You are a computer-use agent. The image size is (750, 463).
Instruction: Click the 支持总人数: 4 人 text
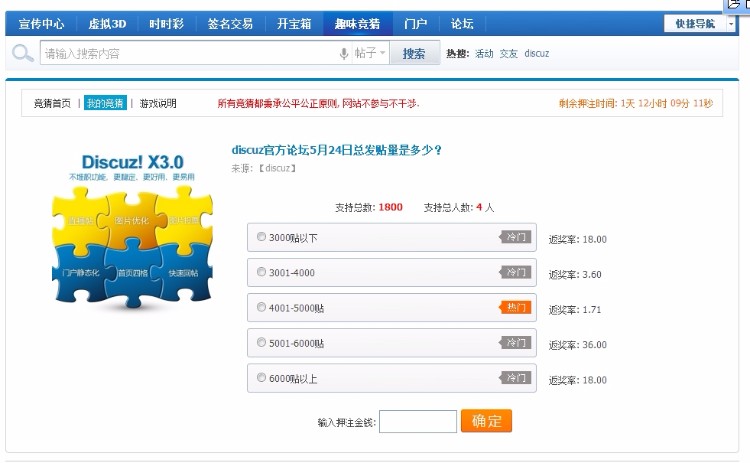coord(459,208)
